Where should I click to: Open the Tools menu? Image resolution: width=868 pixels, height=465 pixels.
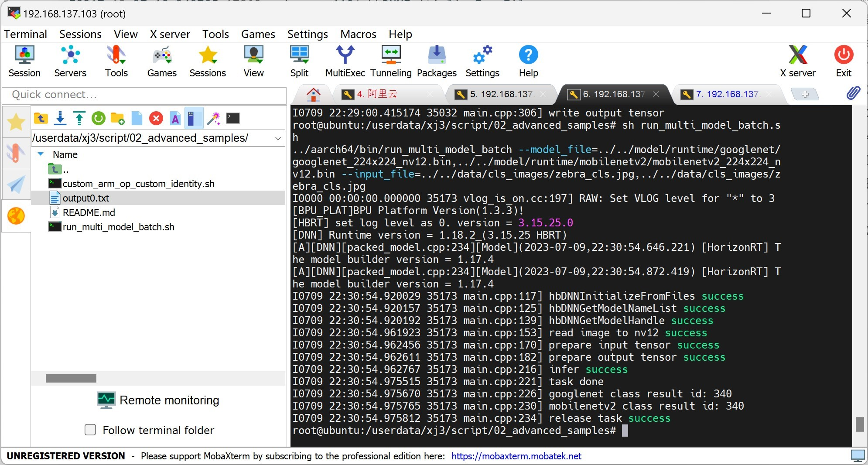point(215,34)
